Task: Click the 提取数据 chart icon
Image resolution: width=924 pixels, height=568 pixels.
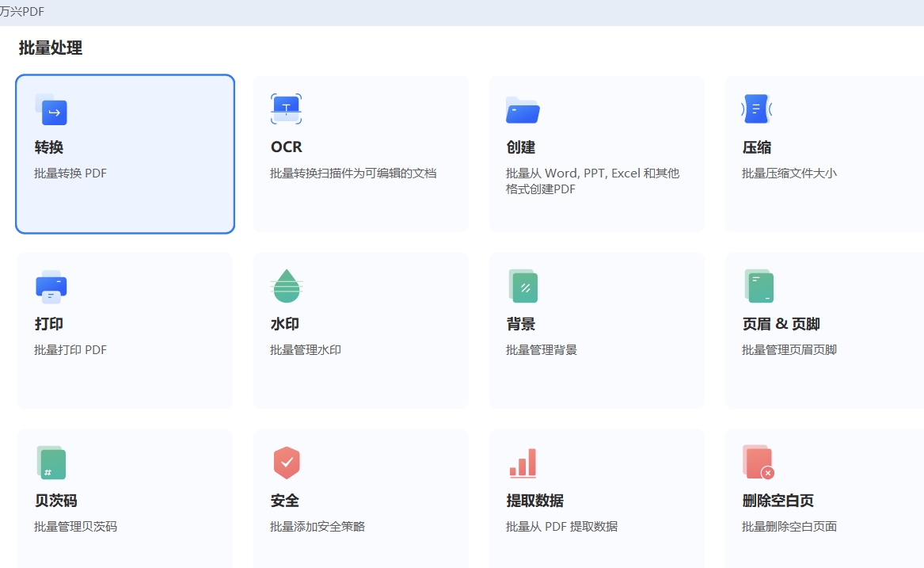Action: 522,463
